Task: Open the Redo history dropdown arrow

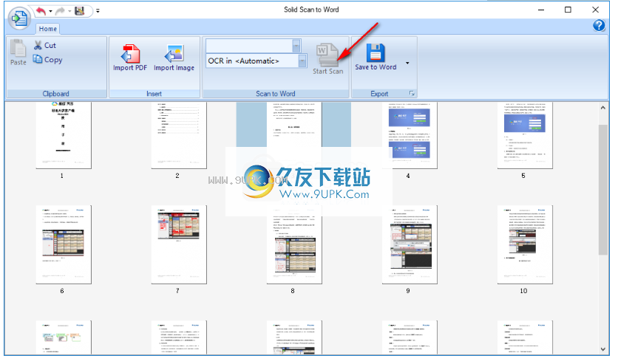Action: tap(69, 11)
